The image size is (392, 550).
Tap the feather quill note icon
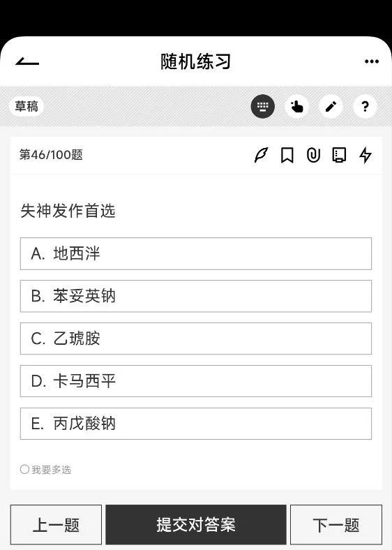[x=261, y=155]
